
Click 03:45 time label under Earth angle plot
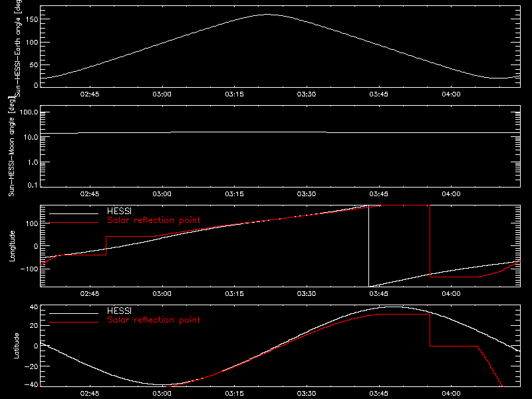[x=378, y=94]
